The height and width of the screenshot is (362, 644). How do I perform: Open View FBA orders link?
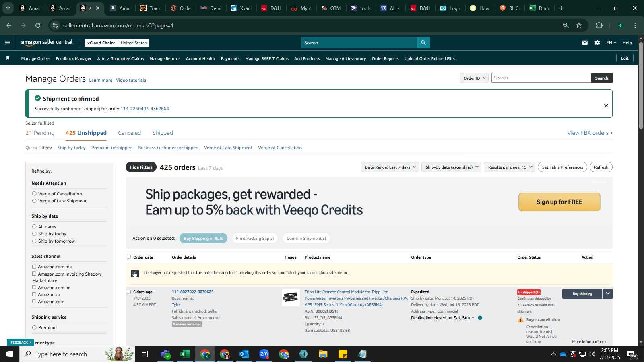(590, 133)
